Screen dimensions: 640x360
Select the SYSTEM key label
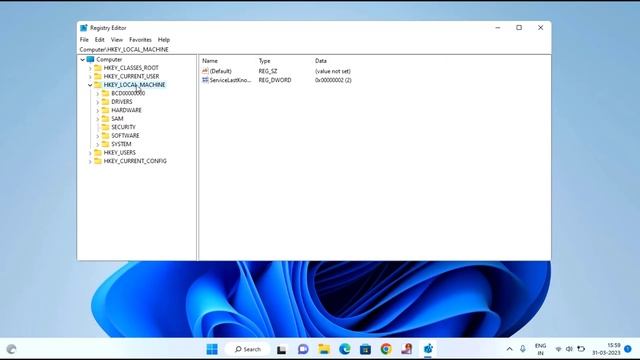(121, 144)
